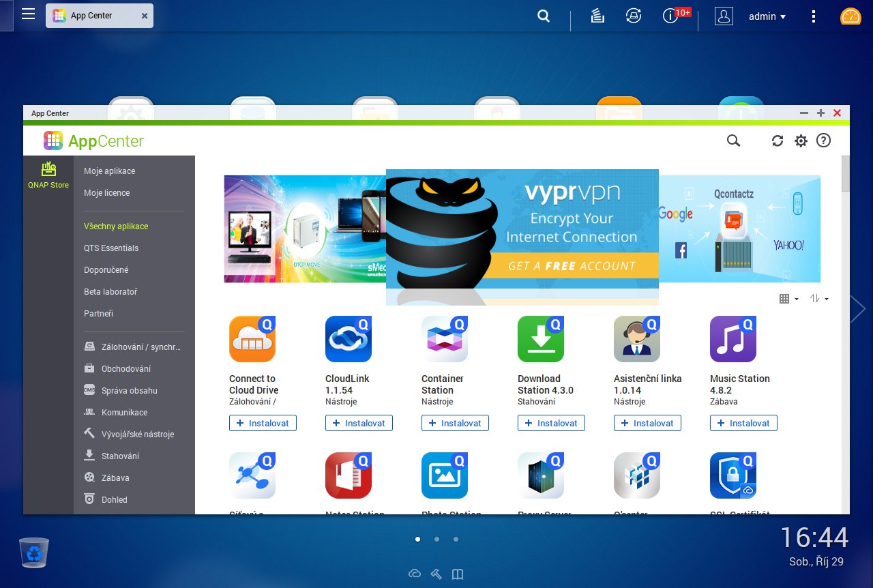873x588 pixels.
Task: Open the three-dot more options menu
Action: 814,16
